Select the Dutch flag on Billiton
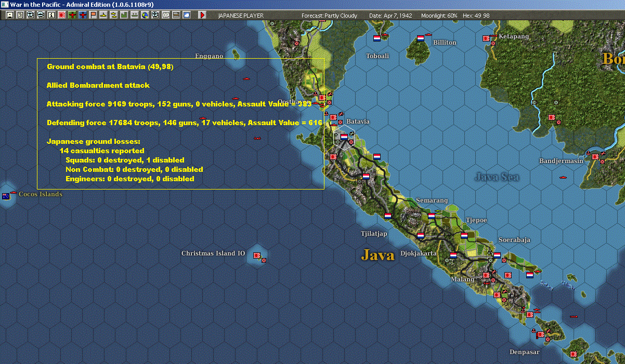 tap(421, 38)
